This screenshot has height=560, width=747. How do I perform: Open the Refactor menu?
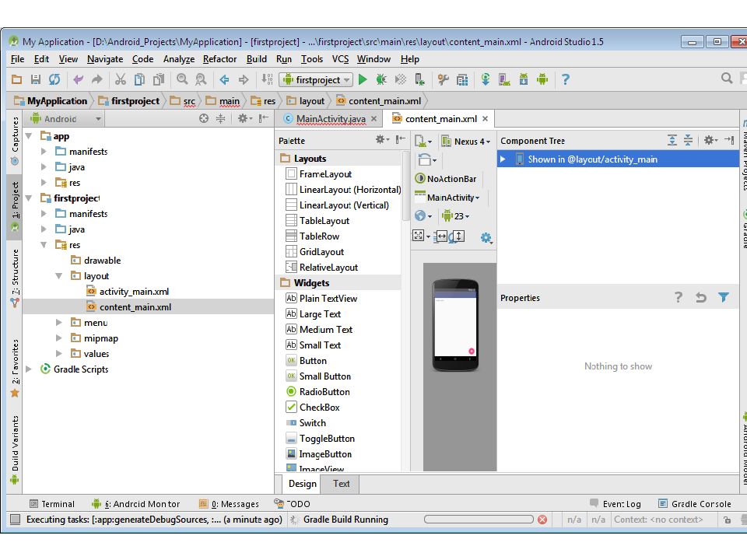[219, 59]
